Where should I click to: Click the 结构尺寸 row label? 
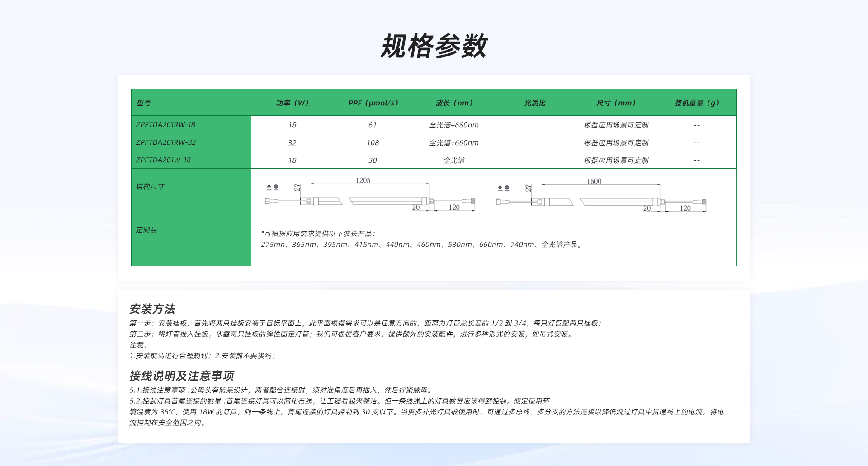point(150,187)
